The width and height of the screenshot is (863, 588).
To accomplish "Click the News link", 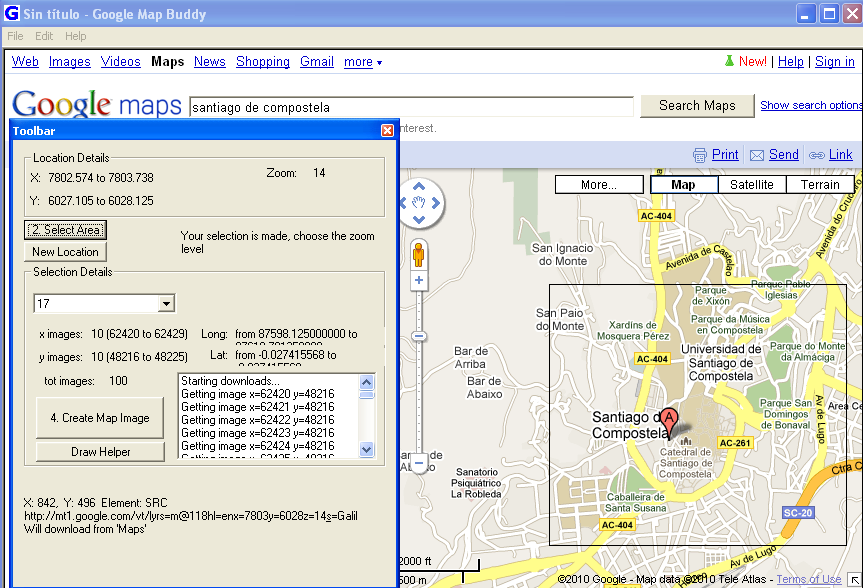I will (x=210, y=62).
